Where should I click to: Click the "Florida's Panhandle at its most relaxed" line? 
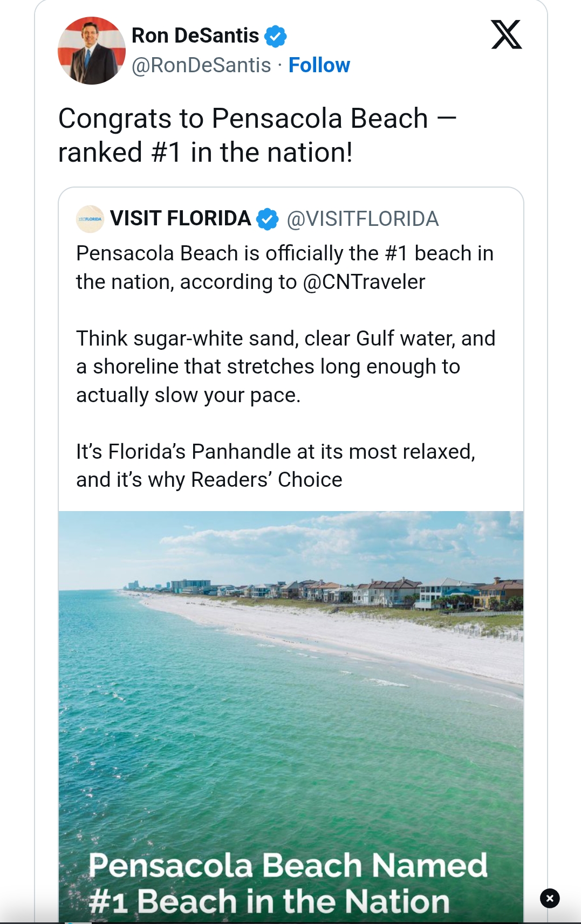tap(275, 451)
